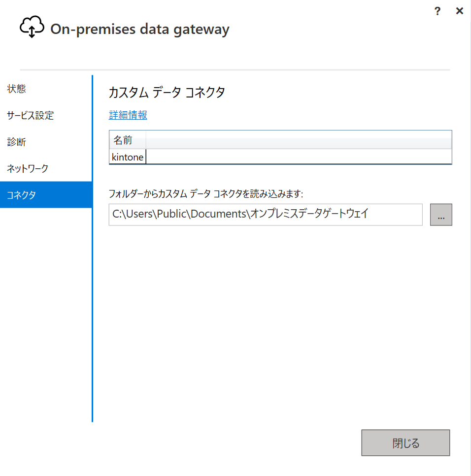Image resolution: width=471 pixels, height=476 pixels.
Task: Open the サービス設定 tab
Action: [x=31, y=116]
